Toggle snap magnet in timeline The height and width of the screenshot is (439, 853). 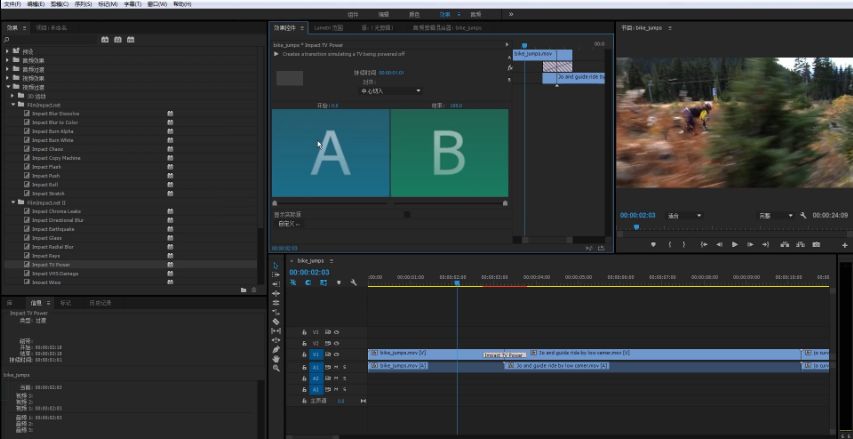308,282
